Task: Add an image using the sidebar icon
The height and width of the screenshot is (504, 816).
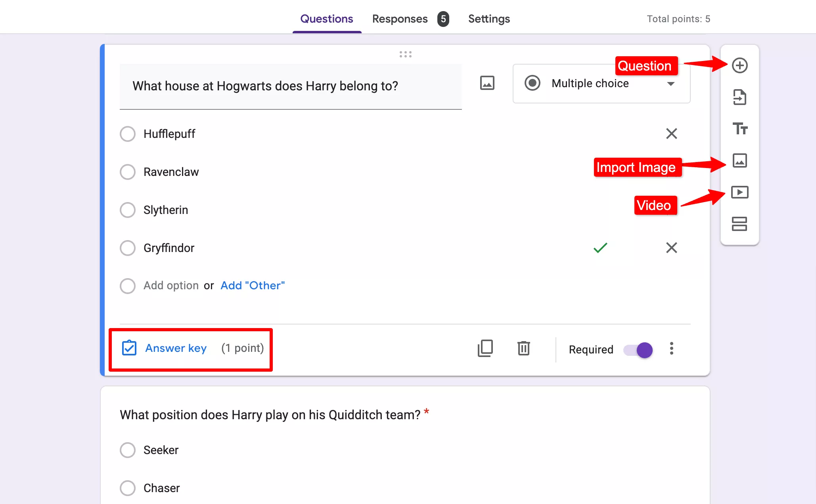Action: pos(740,161)
